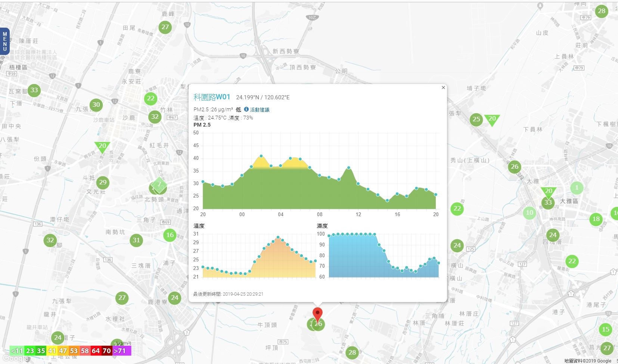The width and height of the screenshot is (618, 364).
Task: Click the peak point of 溫度 chart
Action: tap(278, 237)
